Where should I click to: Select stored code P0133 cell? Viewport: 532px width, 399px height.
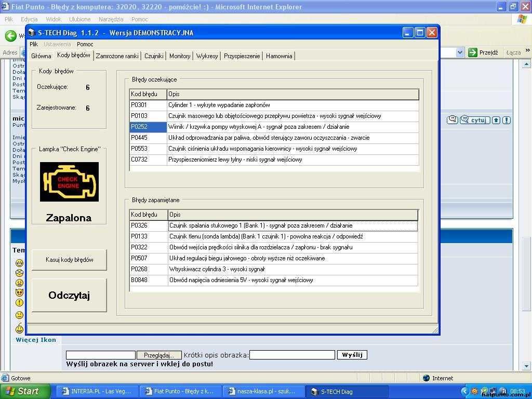[x=149, y=236]
